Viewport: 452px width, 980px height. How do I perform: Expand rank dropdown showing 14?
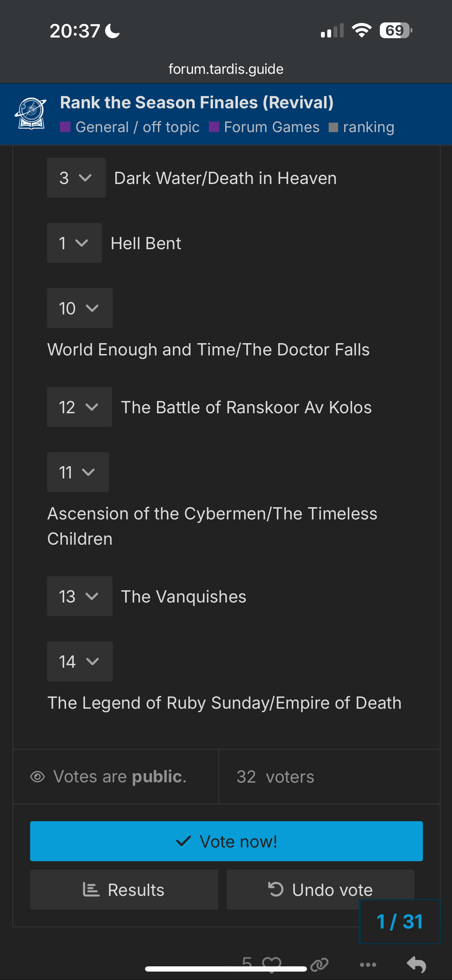click(80, 661)
